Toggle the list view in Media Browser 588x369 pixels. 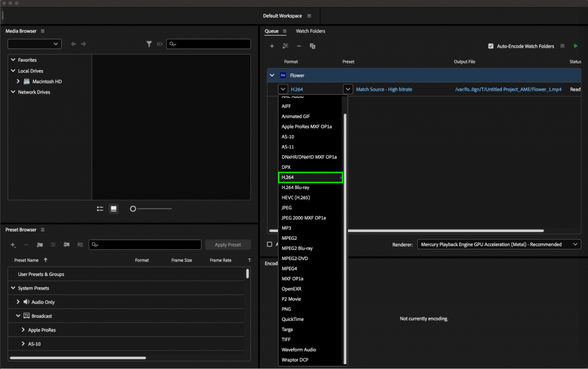(99, 209)
